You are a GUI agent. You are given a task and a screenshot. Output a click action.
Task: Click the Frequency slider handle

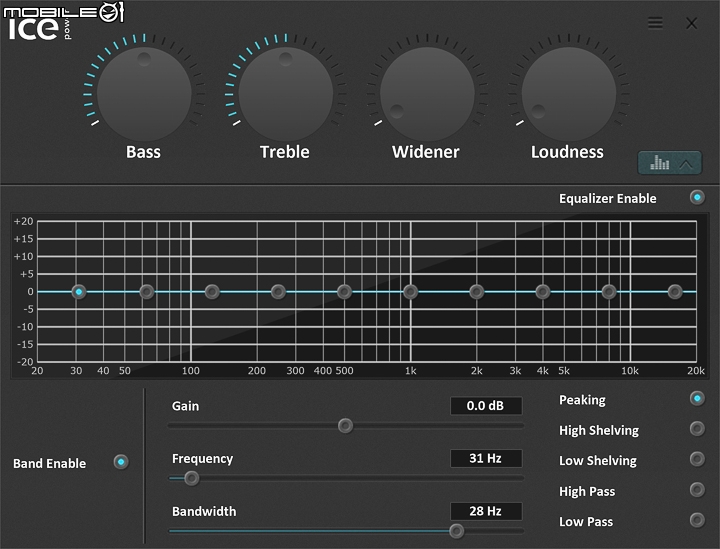[191, 478]
